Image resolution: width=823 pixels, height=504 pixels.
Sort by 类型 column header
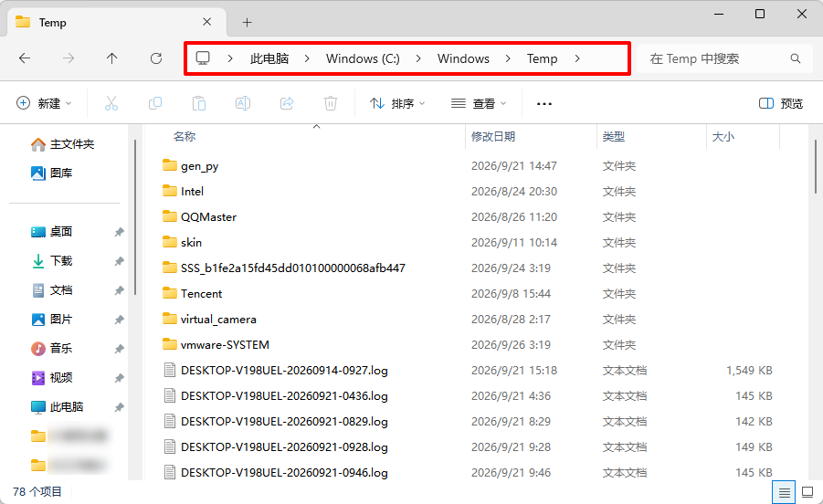tap(614, 137)
